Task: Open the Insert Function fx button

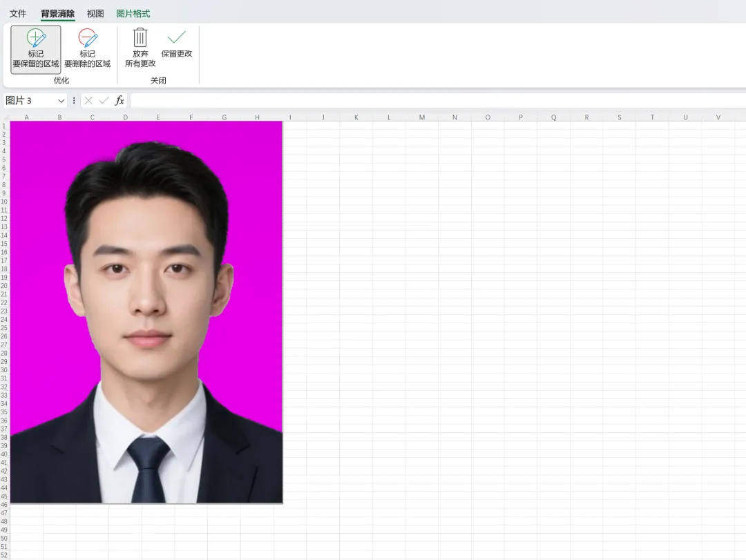Action: 119,100
